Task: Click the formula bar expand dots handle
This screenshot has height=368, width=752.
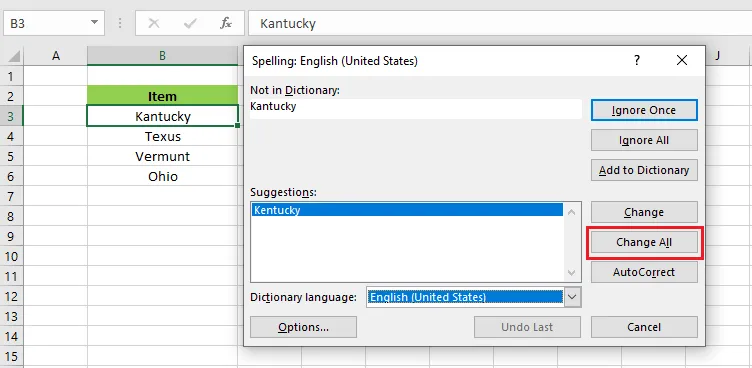Action: coord(120,23)
